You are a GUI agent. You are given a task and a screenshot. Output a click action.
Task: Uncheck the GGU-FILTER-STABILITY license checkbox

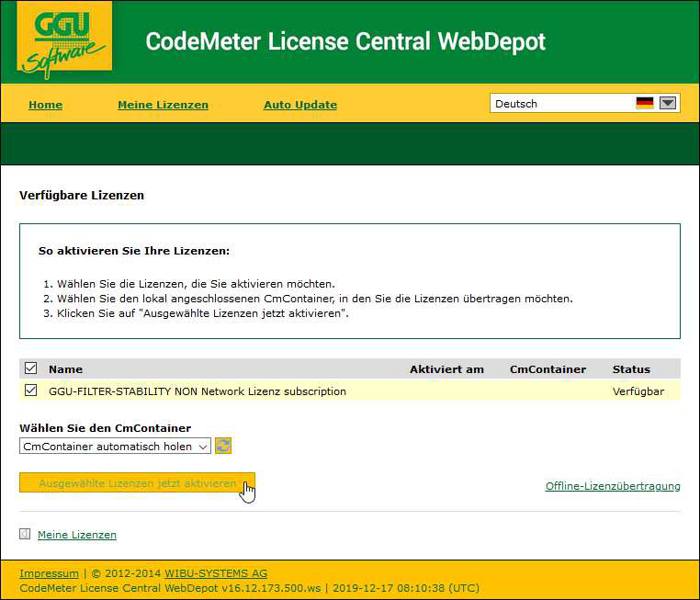[x=31, y=391]
